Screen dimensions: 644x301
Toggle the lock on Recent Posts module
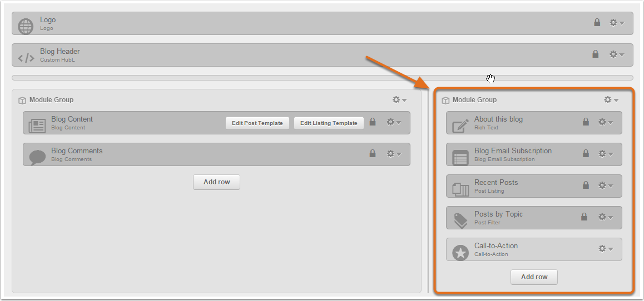[x=586, y=185]
